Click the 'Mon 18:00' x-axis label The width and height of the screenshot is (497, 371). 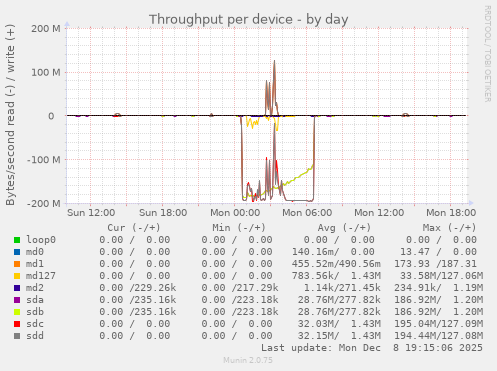tap(451, 213)
